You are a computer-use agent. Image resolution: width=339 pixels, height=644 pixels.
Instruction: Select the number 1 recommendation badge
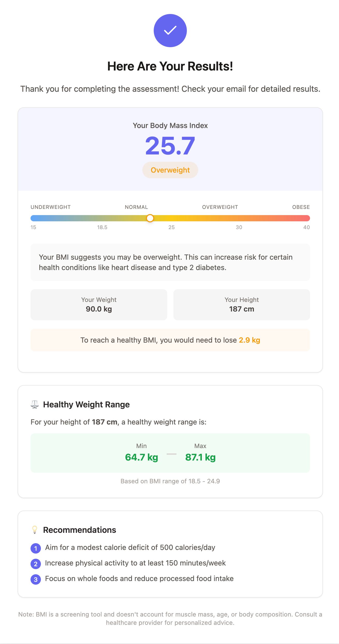tap(36, 548)
